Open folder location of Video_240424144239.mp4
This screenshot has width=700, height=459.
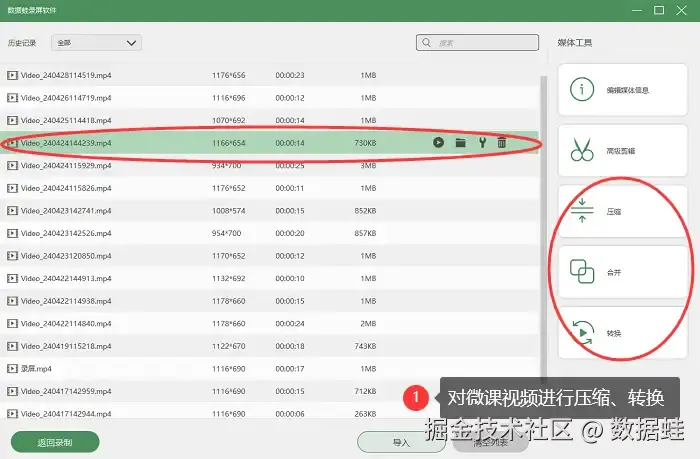click(x=460, y=142)
